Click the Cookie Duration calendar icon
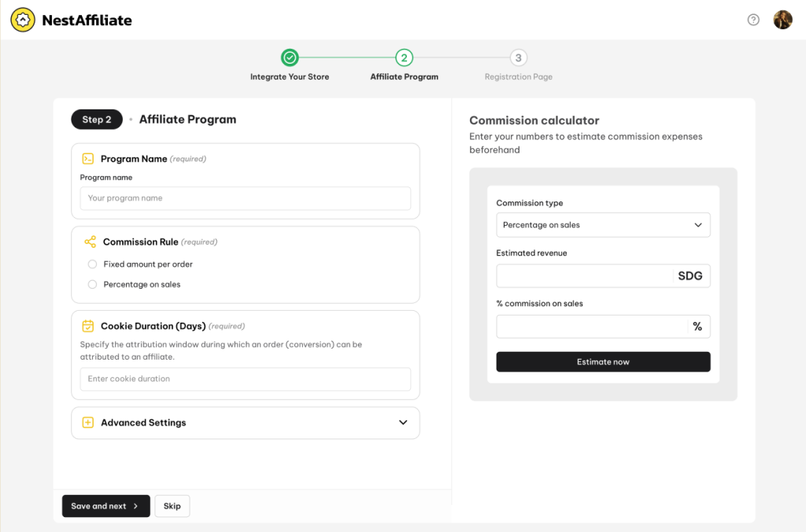 [88, 326]
